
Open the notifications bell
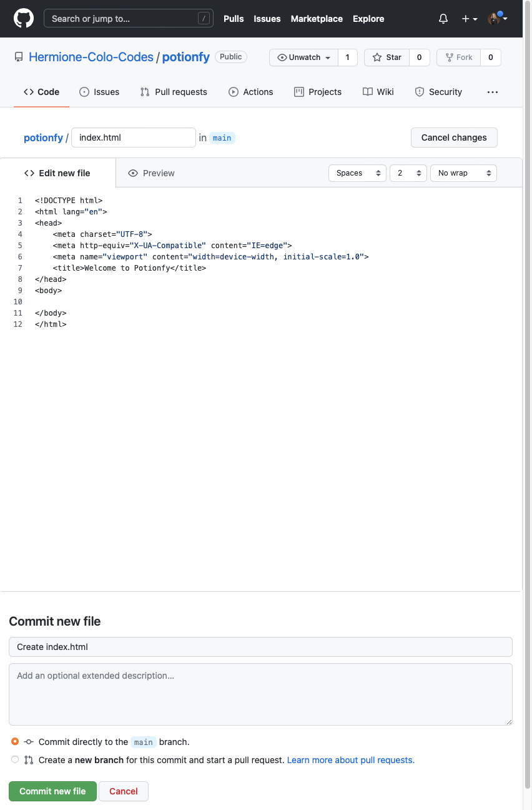click(443, 19)
